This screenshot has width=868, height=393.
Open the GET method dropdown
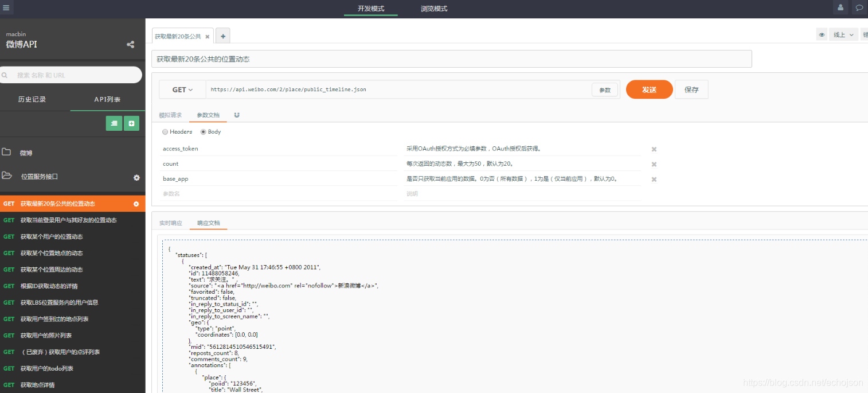pos(182,90)
